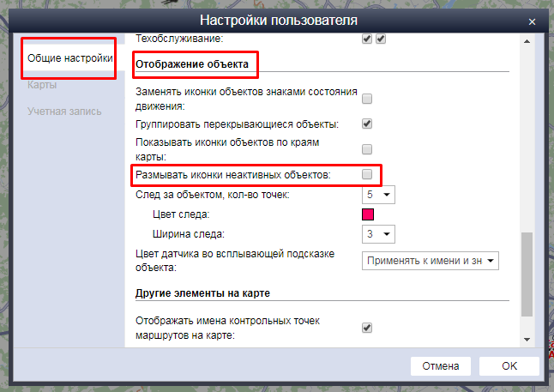Uncheck Отображать имена контрольных точек маршрутов
Image resolution: width=554 pixels, height=392 pixels.
367,328
